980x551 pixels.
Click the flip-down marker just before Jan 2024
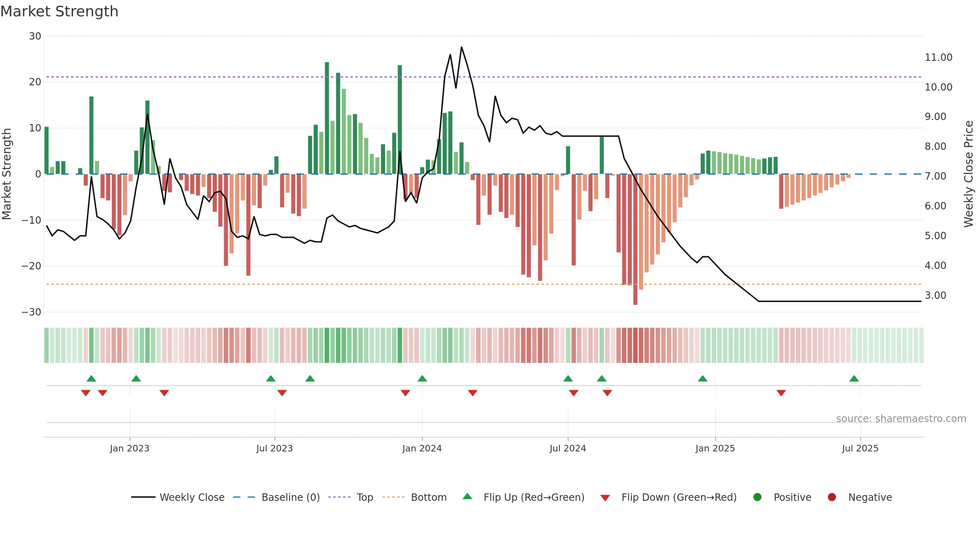click(x=405, y=393)
